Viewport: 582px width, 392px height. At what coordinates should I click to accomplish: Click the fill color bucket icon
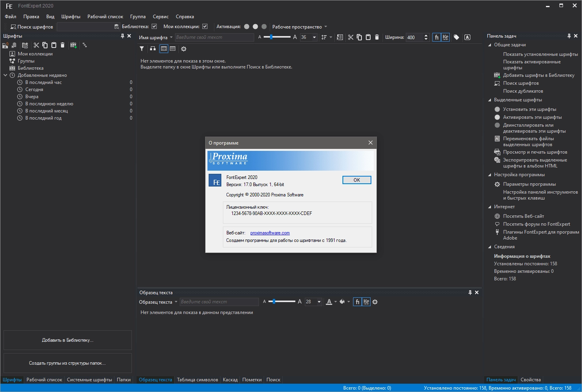[x=342, y=302]
